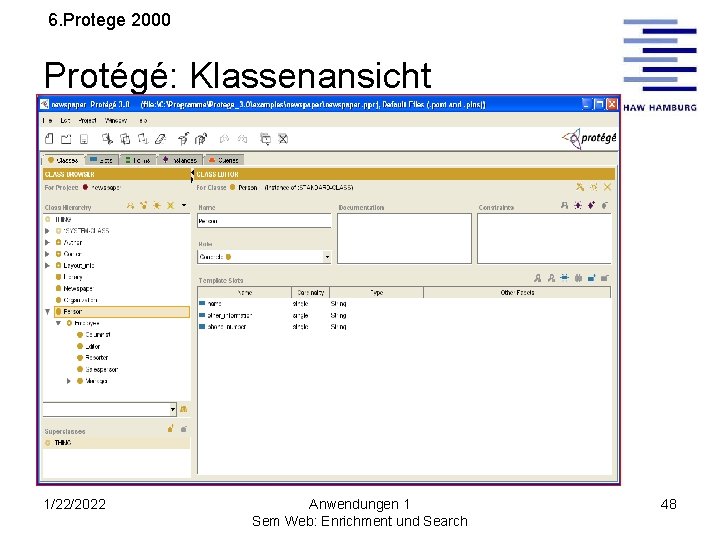The width and height of the screenshot is (720, 540).
Task: Click View Constraint icon above Constraints box
Action: (x=564, y=205)
